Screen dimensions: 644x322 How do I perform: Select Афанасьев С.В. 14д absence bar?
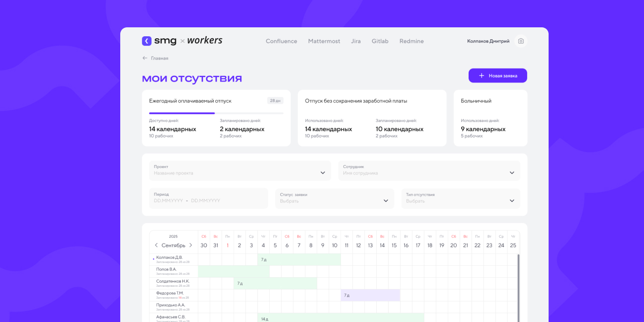[341, 318]
